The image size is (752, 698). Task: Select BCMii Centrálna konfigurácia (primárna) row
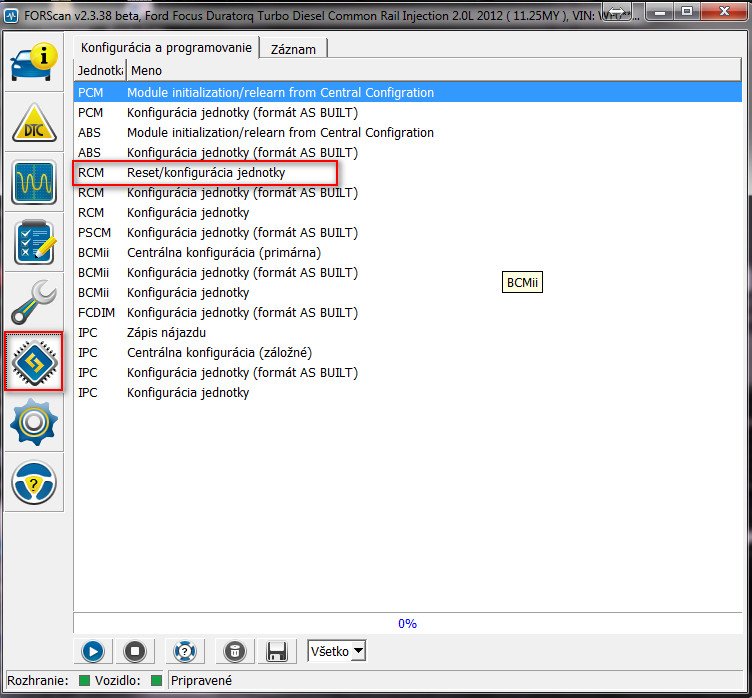[223, 253]
